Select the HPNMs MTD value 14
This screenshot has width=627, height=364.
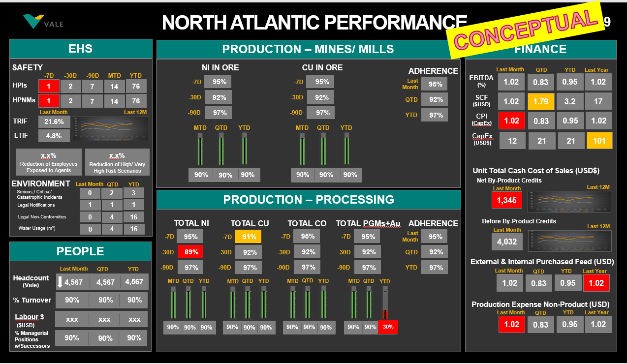coord(114,101)
